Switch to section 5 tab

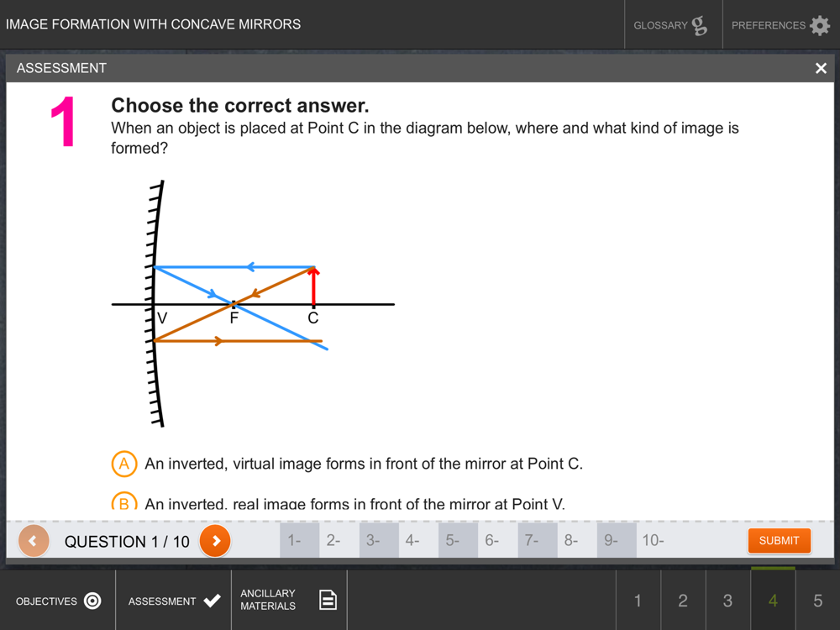coord(817,600)
